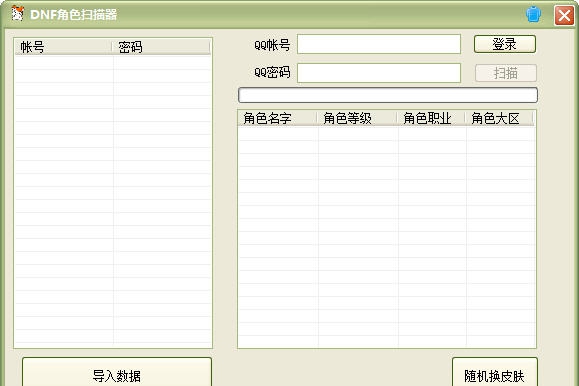The width and height of the screenshot is (579, 386).
Task: Focus the QQ帐号 input field
Action: [x=379, y=44]
